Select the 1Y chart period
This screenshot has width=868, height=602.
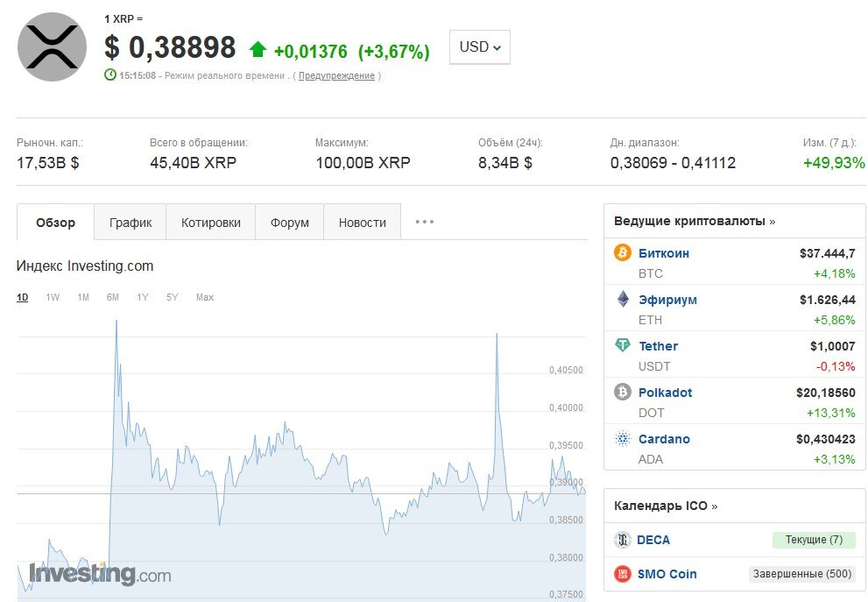pos(143,297)
